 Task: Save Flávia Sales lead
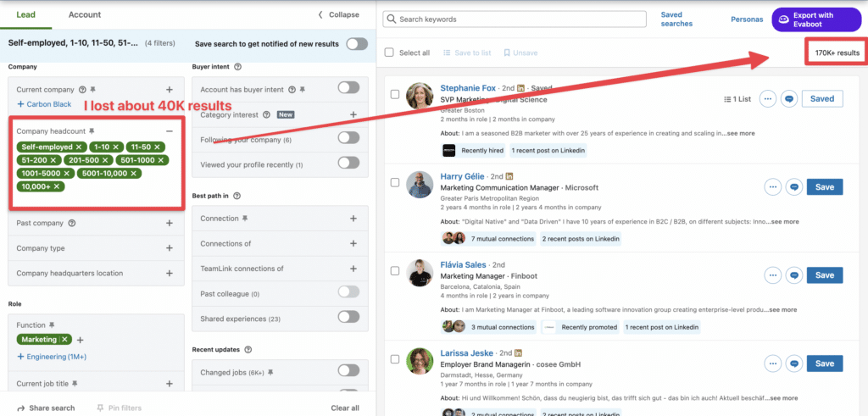coord(825,275)
